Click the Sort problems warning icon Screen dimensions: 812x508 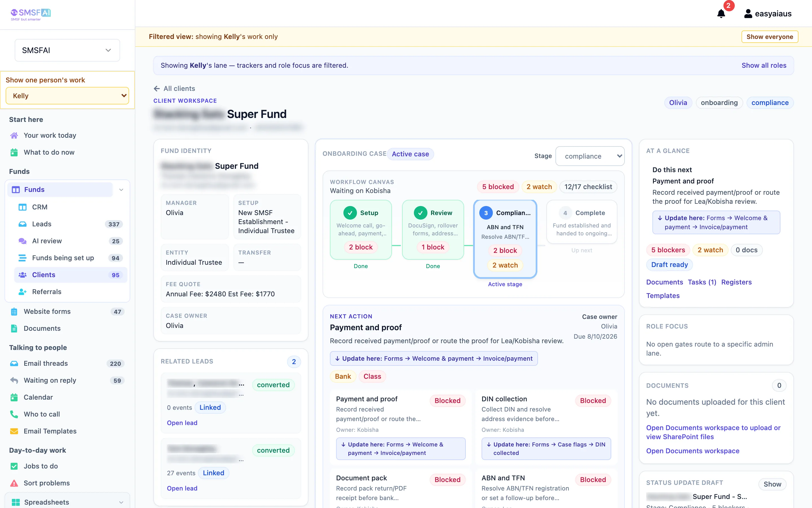pyautogui.click(x=14, y=483)
